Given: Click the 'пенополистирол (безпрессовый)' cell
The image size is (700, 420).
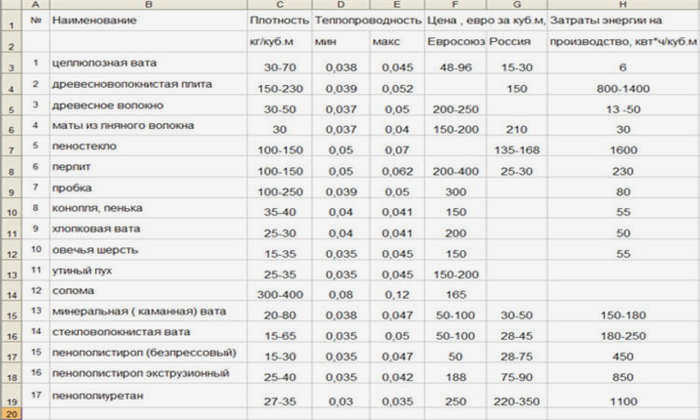Looking at the screenshot, I should coord(149,353).
